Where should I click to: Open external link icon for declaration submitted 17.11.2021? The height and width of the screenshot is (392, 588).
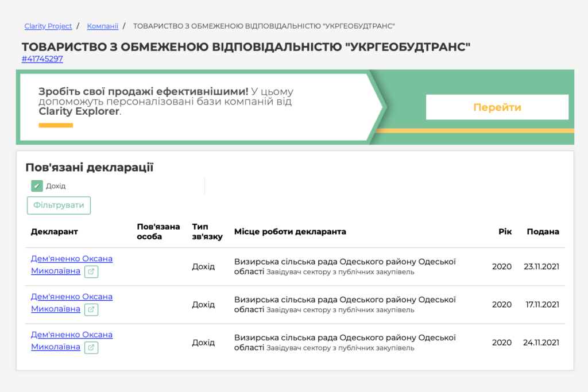[91, 309]
